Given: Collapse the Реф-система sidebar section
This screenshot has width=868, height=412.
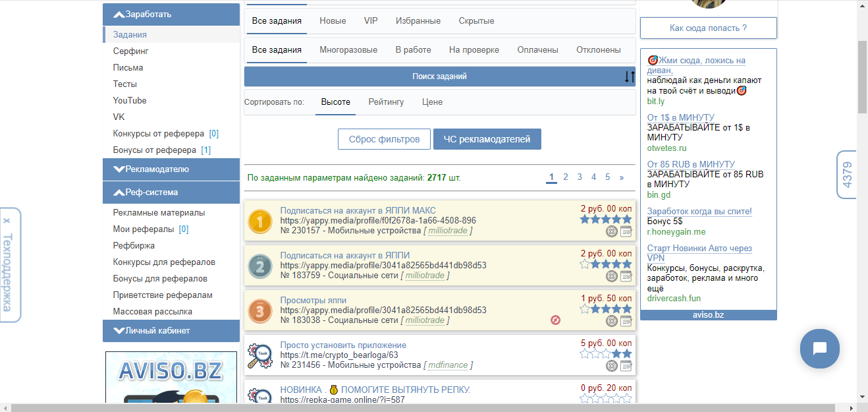Looking at the screenshot, I should [171, 192].
